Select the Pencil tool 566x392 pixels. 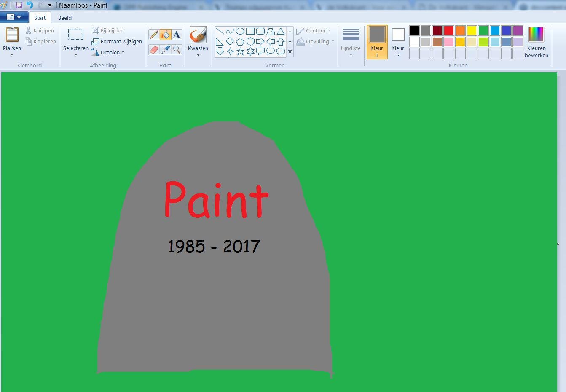pyautogui.click(x=154, y=34)
